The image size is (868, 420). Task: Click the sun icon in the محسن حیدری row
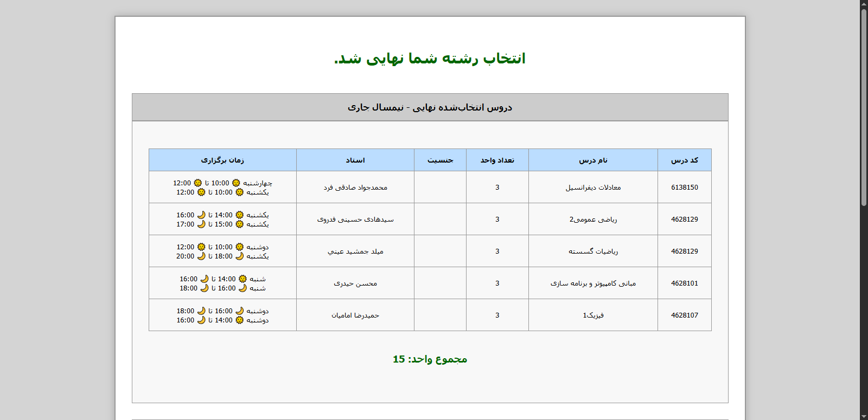coord(242,279)
